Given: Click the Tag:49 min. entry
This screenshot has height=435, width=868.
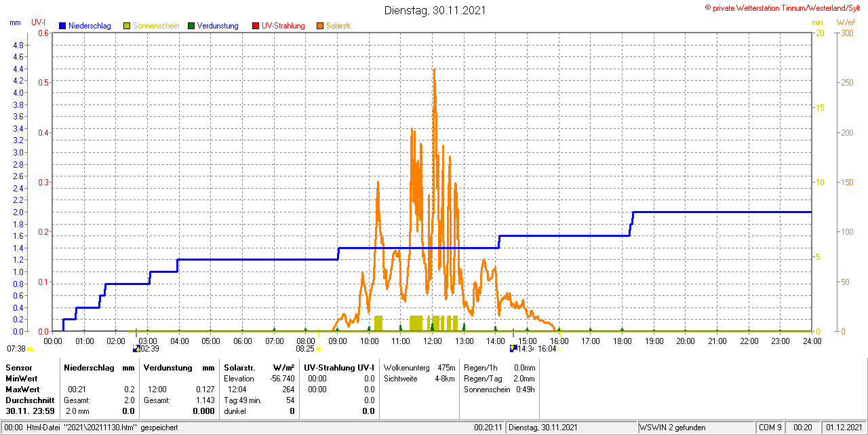Looking at the screenshot, I should pyautogui.click(x=243, y=400).
